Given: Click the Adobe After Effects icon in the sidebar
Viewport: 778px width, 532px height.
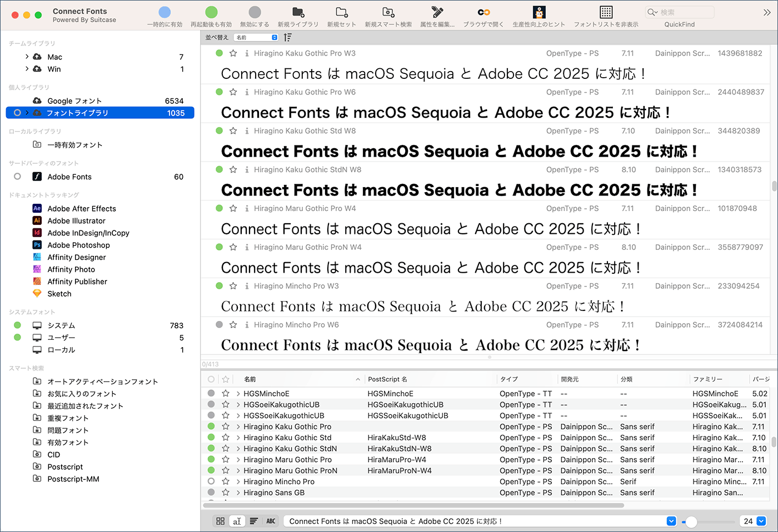Looking at the screenshot, I should (x=37, y=208).
